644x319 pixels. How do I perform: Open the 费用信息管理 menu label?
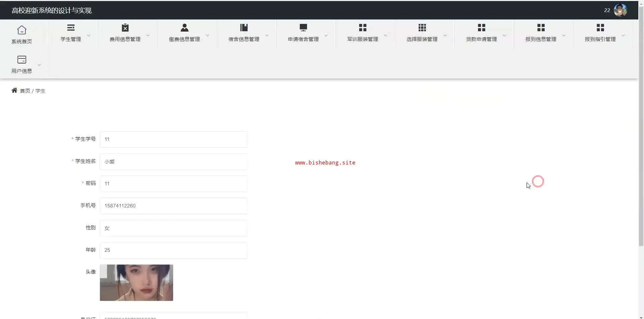(x=125, y=39)
